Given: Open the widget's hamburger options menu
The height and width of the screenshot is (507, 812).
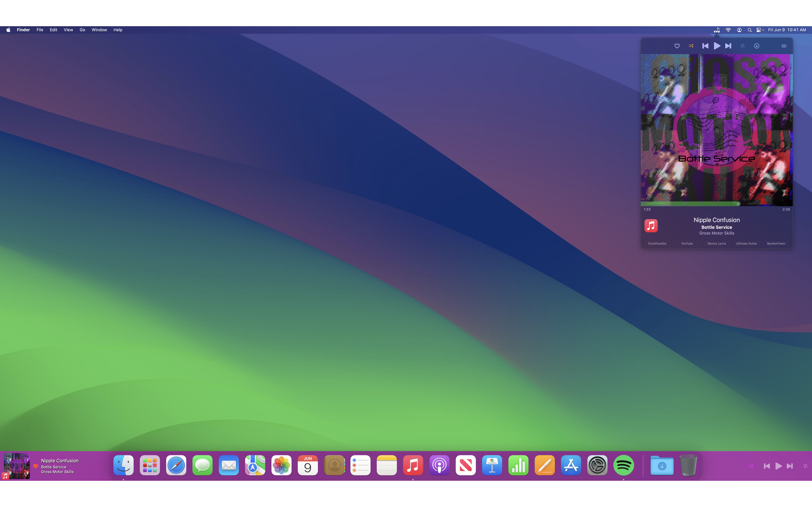Looking at the screenshot, I should click(x=784, y=46).
